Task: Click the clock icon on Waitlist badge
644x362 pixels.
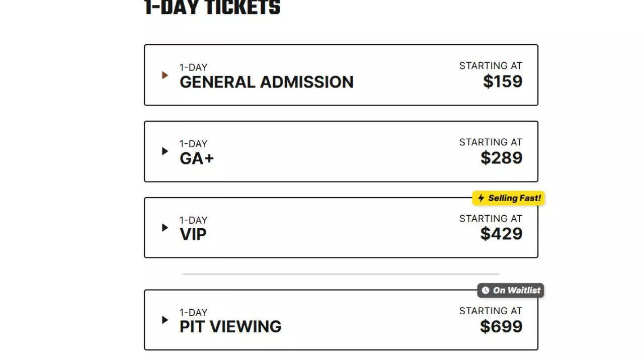Action: coord(486,290)
